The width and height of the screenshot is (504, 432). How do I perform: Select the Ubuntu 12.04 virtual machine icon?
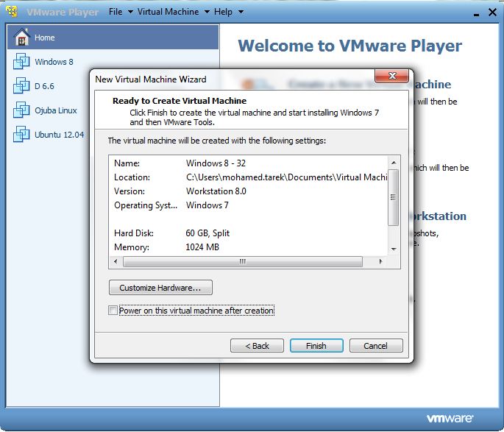click(x=21, y=134)
